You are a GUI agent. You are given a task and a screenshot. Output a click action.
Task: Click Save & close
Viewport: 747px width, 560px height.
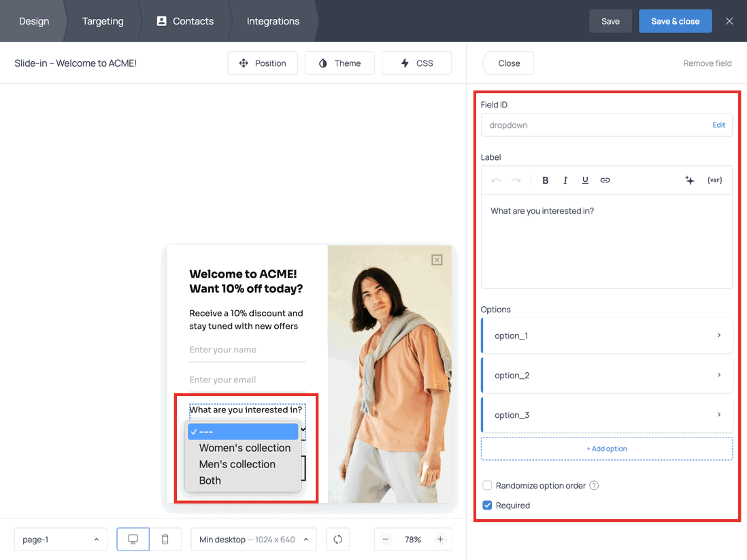pyautogui.click(x=675, y=21)
